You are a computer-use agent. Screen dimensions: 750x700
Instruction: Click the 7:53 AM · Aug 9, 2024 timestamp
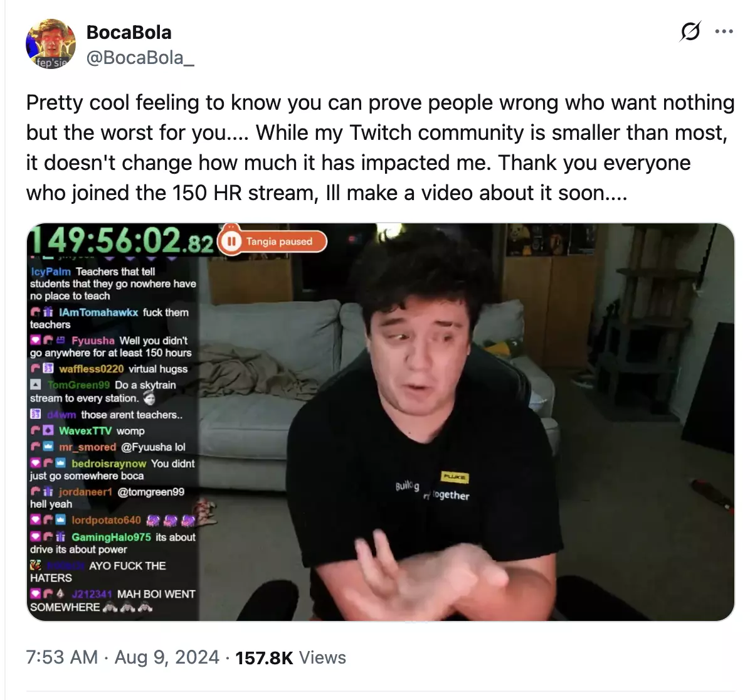[122, 657]
